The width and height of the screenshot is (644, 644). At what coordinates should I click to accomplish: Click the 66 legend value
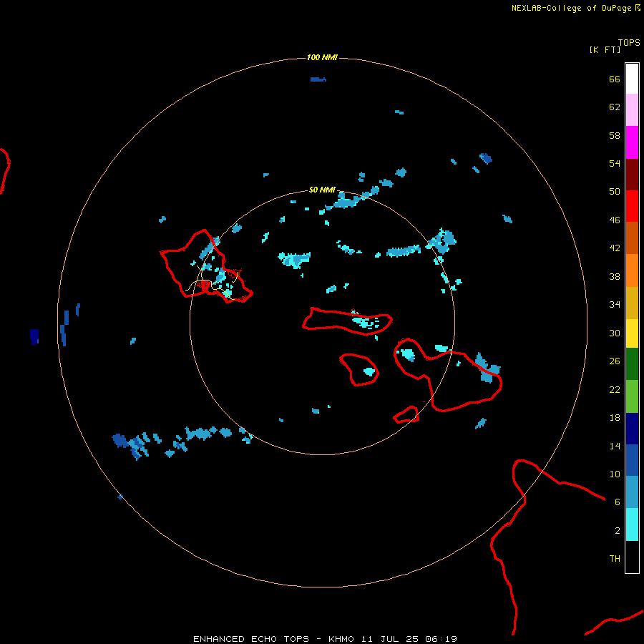point(615,79)
